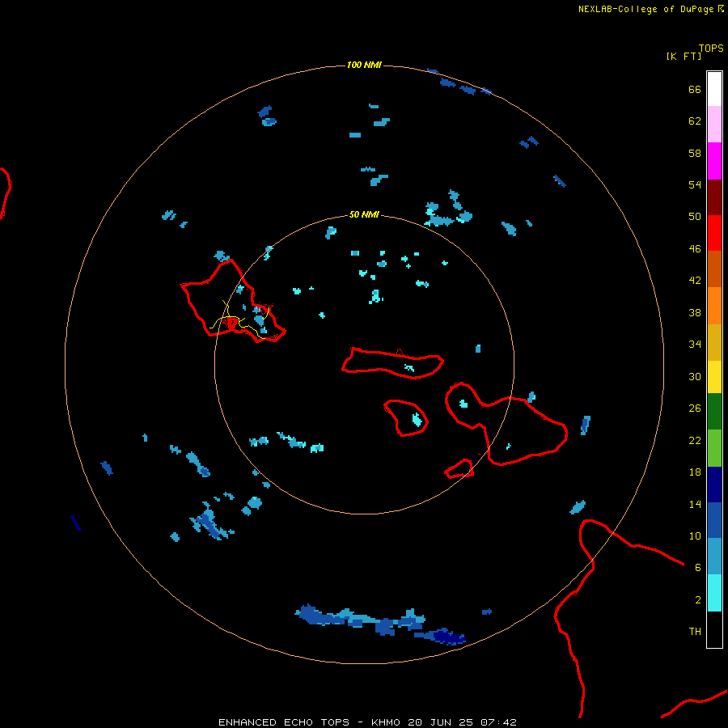Click the "50" legend value
Viewport: 728px width, 728px height.
click(695, 216)
